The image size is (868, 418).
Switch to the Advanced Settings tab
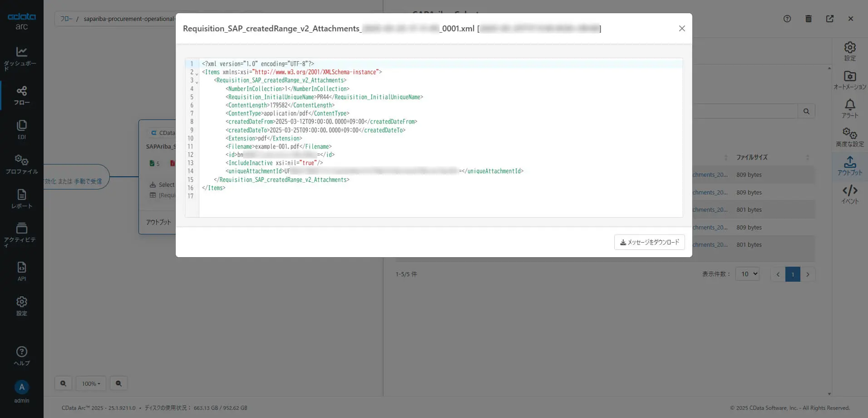[850, 137]
